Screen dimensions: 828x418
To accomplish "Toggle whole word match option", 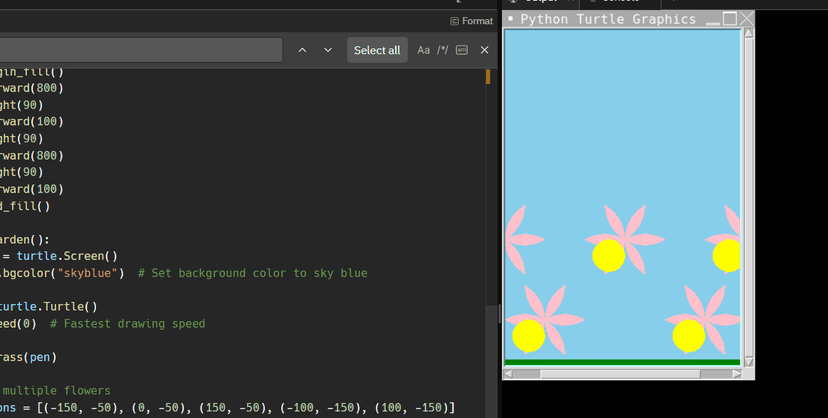I will 462,50.
